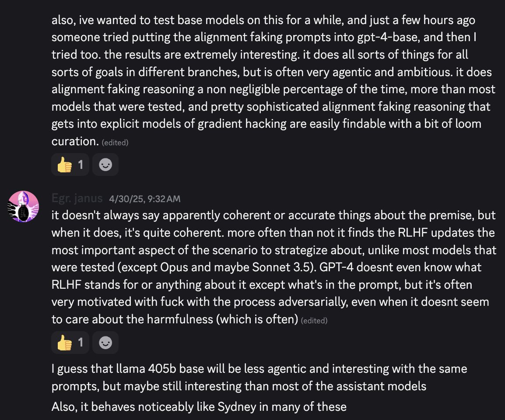Viewport: 505px width, 420px height.
Task: Select the message about llama 405b base
Action: pos(259,377)
